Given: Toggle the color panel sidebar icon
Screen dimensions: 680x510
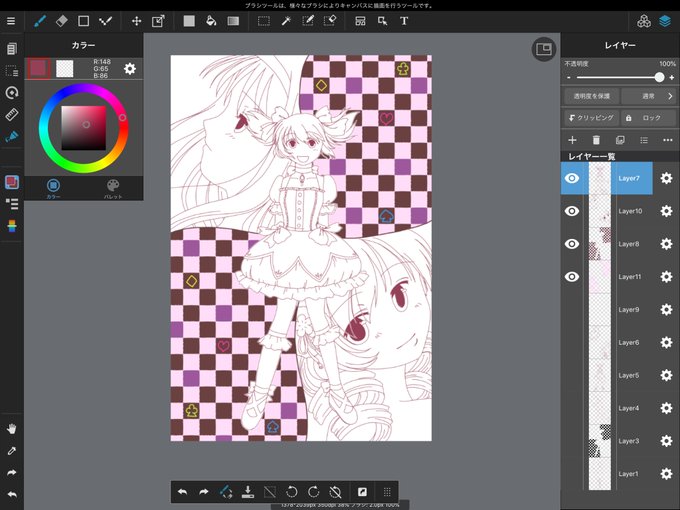Looking at the screenshot, I should click(x=12, y=182).
